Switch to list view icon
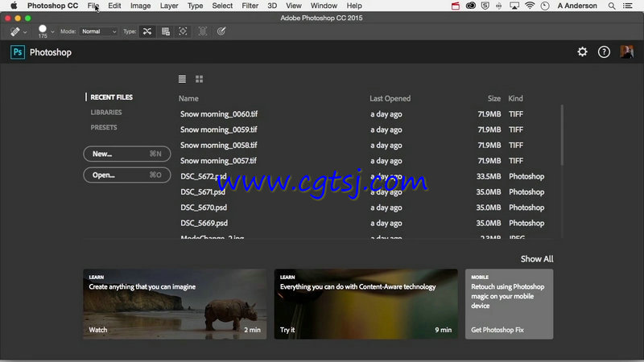Screen dimensions: 644x362 (182, 79)
